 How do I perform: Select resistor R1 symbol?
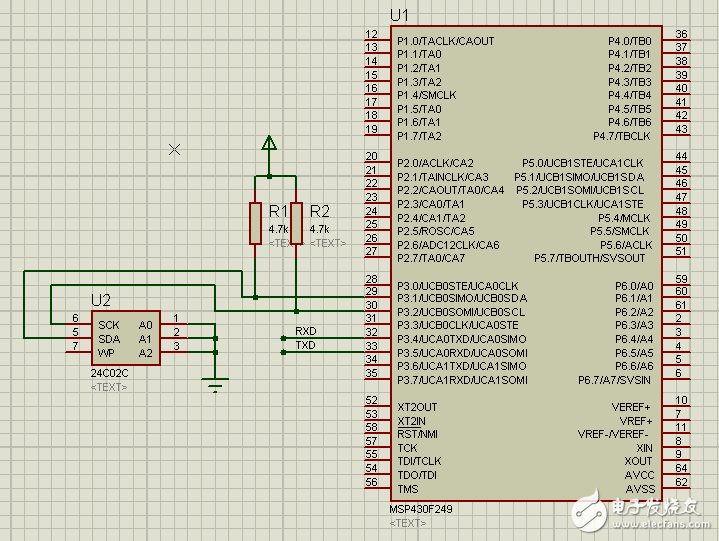[255, 223]
